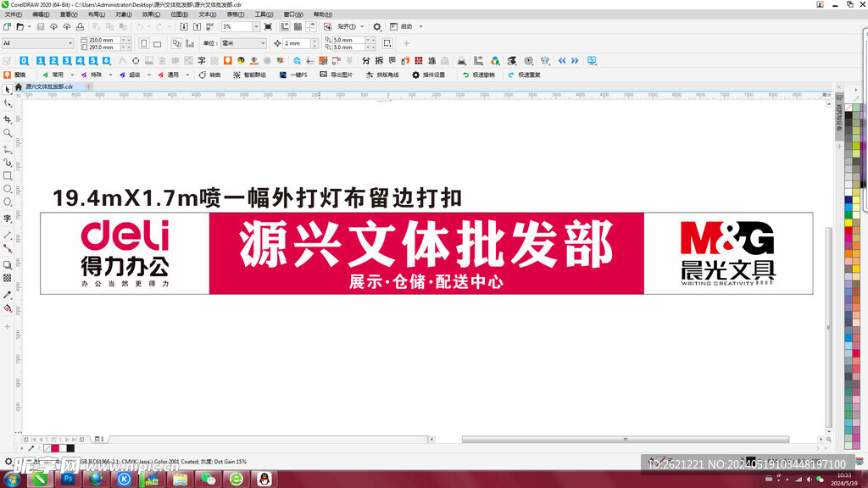
Task: Select the Transparency checkerboard tool
Action: tap(7, 278)
